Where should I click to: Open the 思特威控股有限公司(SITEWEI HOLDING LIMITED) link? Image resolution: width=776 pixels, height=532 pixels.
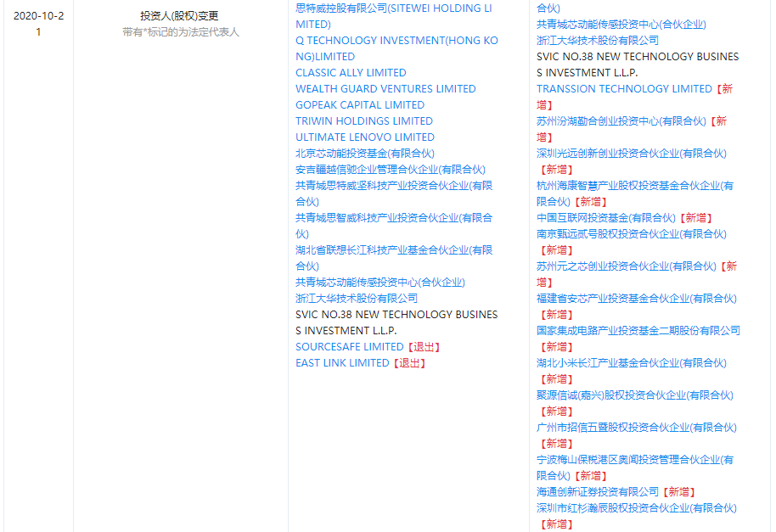pyautogui.click(x=393, y=16)
